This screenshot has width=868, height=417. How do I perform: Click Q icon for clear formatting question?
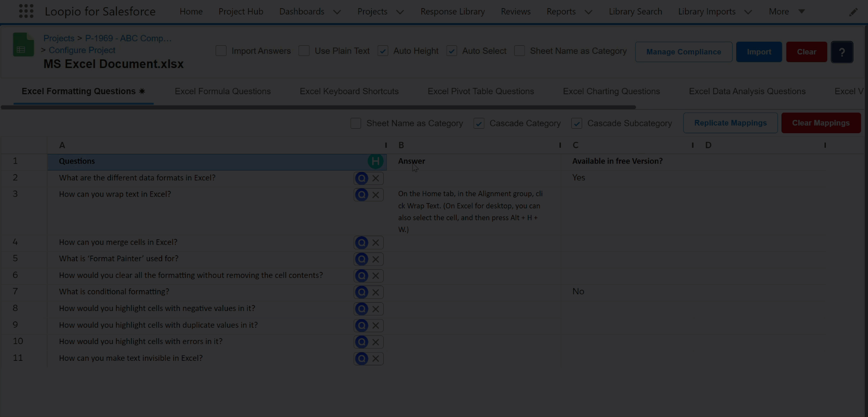[361, 276]
